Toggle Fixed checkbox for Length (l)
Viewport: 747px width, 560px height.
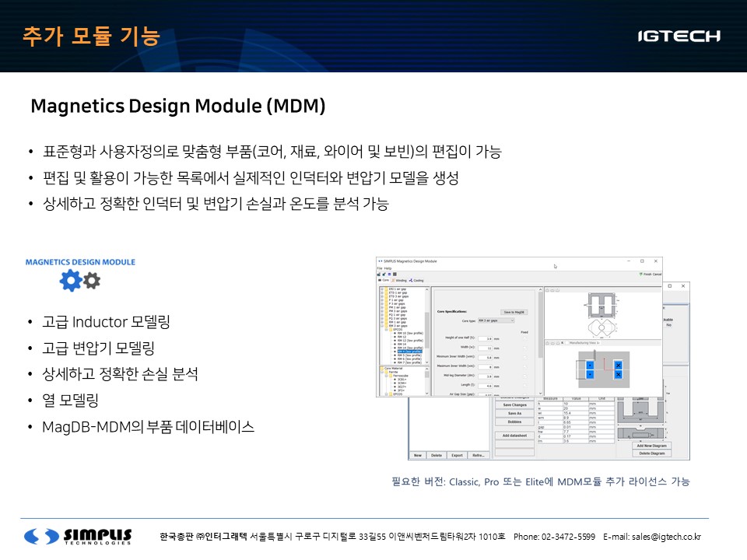[x=525, y=386]
